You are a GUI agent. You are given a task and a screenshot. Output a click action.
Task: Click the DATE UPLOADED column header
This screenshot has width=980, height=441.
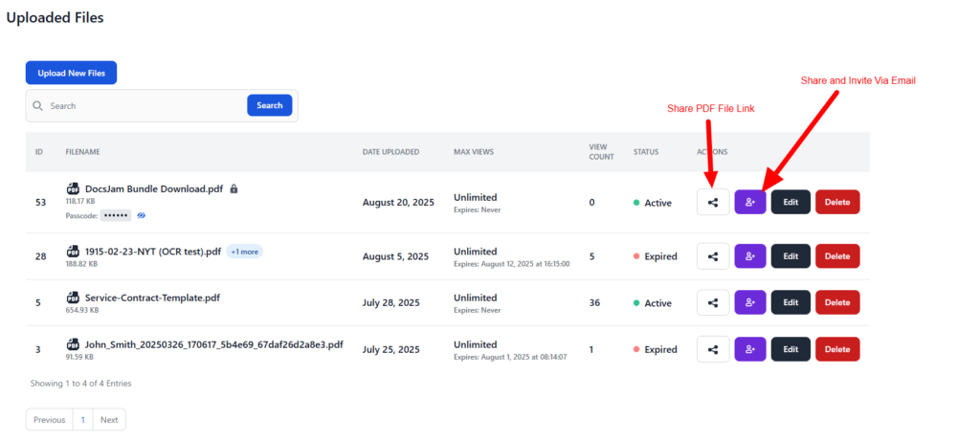pos(390,152)
